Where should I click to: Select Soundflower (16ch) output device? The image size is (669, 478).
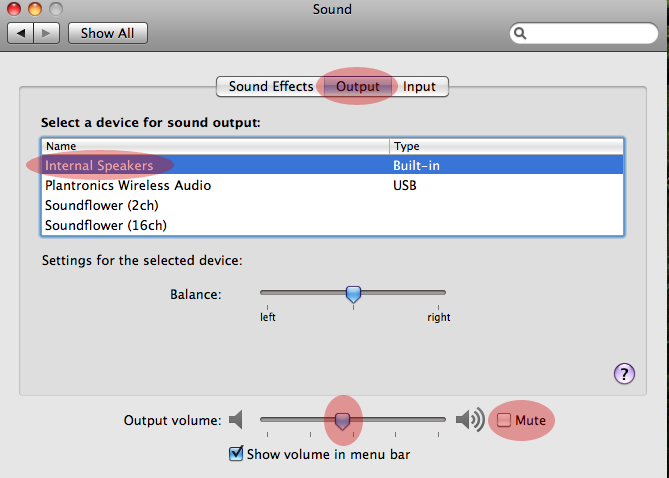click(332, 225)
